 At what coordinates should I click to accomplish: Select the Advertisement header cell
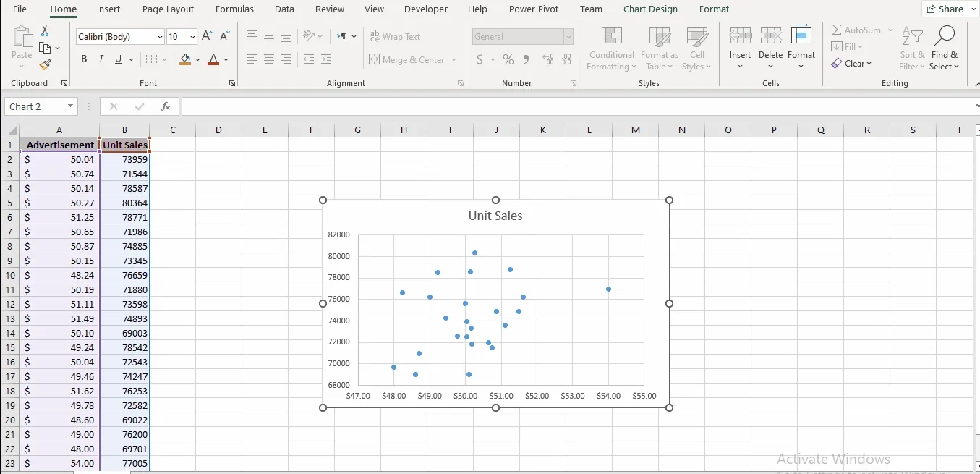59,145
